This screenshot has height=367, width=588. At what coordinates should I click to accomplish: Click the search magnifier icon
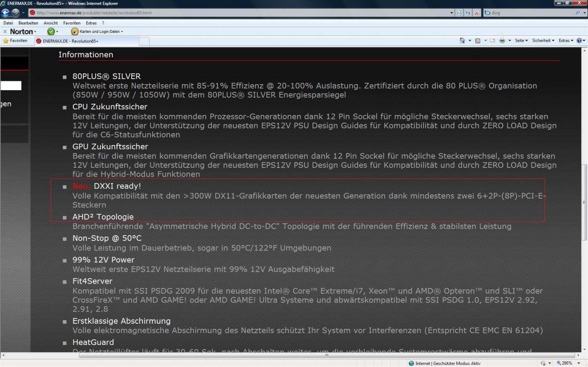(578, 13)
